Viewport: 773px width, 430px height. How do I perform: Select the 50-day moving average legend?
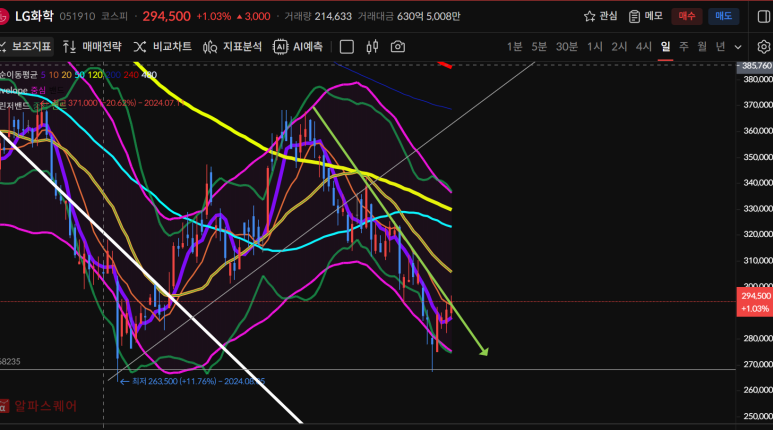79,75
